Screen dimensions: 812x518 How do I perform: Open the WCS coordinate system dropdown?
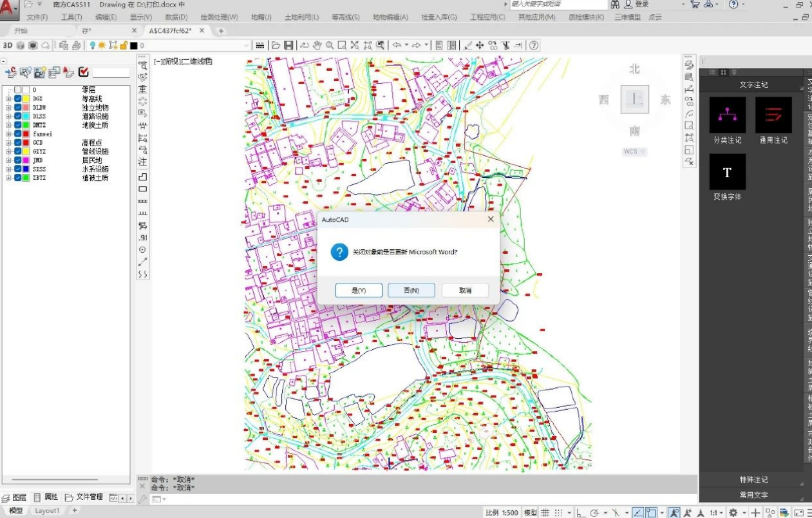coord(634,151)
